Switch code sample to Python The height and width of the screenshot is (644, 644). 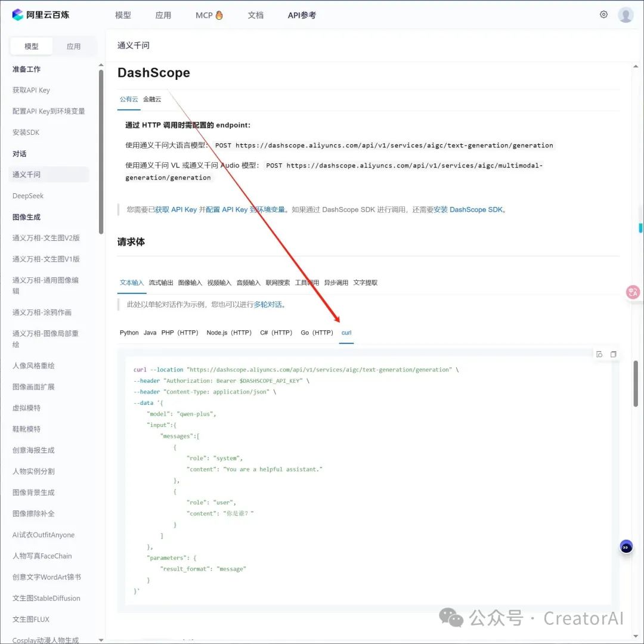point(129,333)
